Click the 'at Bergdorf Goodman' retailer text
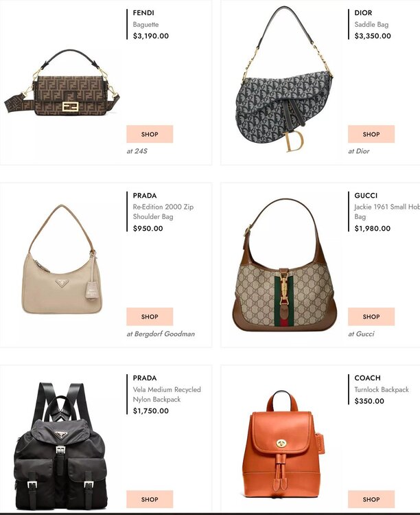This screenshot has width=420, height=515. click(x=161, y=334)
